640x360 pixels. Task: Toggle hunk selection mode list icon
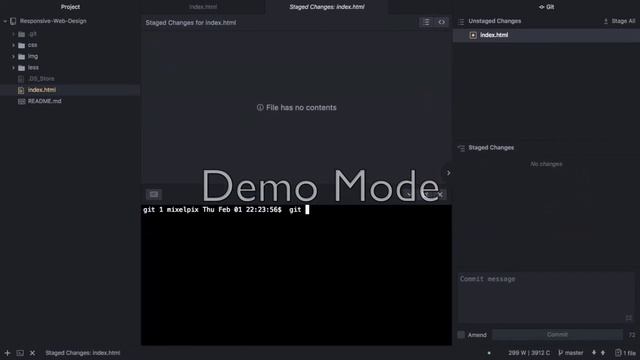[x=426, y=22]
